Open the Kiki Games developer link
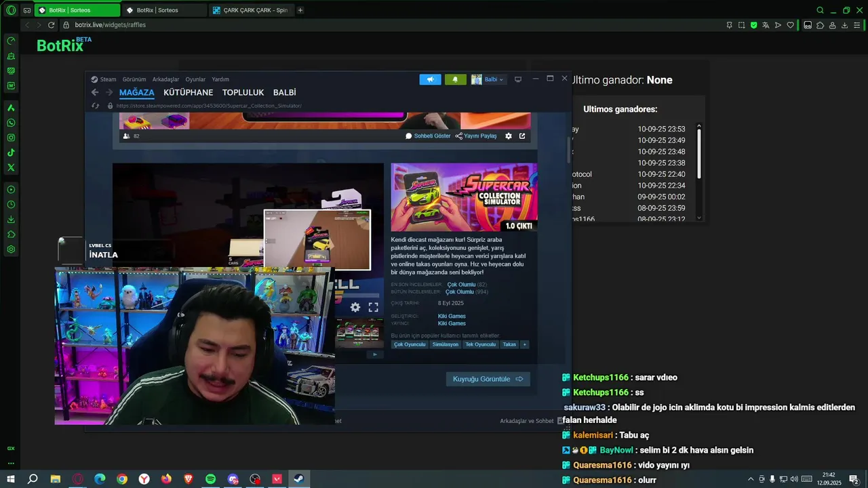This screenshot has width=868, height=488. pos(452,316)
